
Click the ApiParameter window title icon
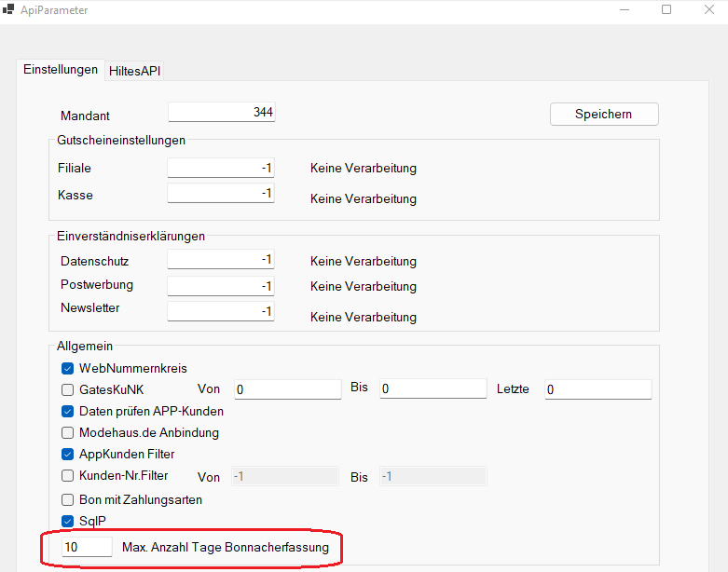7,9
